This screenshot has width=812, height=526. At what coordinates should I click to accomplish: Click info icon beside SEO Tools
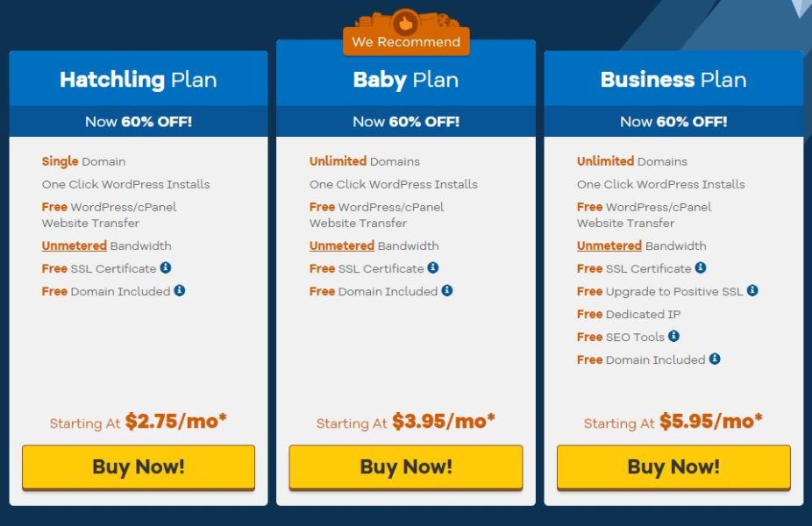point(673,337)
